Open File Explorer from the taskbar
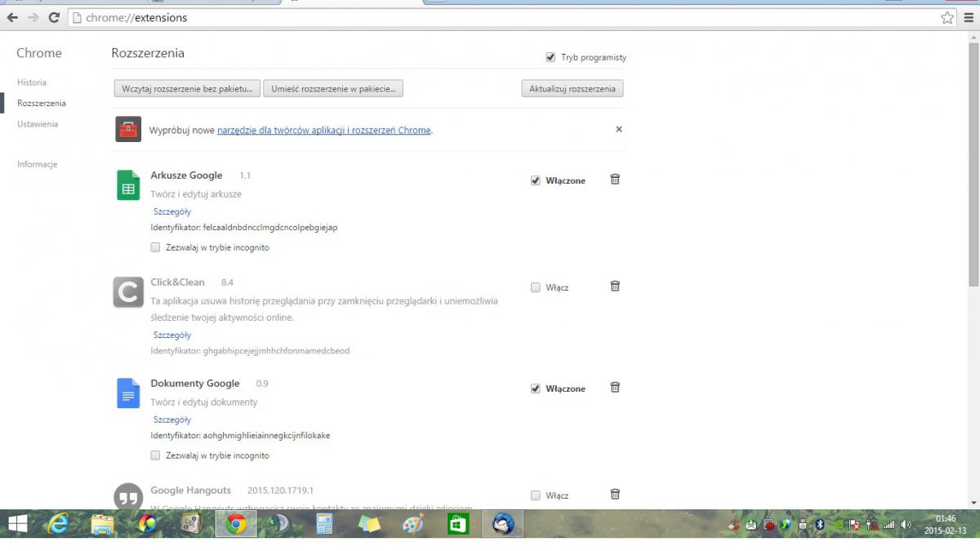 [x=102, y=524]
